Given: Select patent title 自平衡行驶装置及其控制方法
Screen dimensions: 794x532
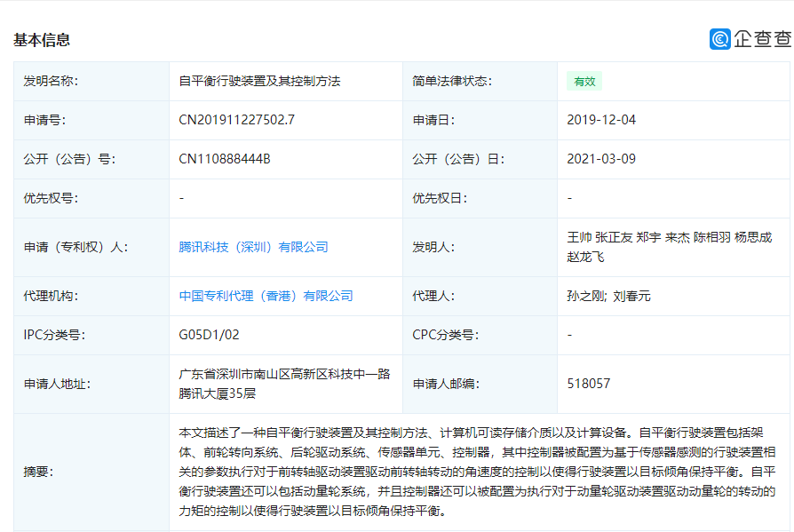Looking at the screenshot, I should point(259,81).
